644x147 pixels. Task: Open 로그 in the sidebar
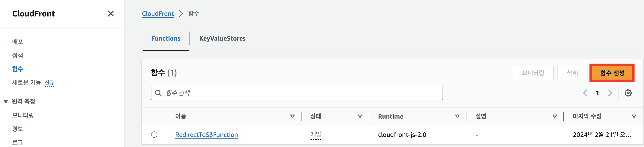click(x=18, y=142)
